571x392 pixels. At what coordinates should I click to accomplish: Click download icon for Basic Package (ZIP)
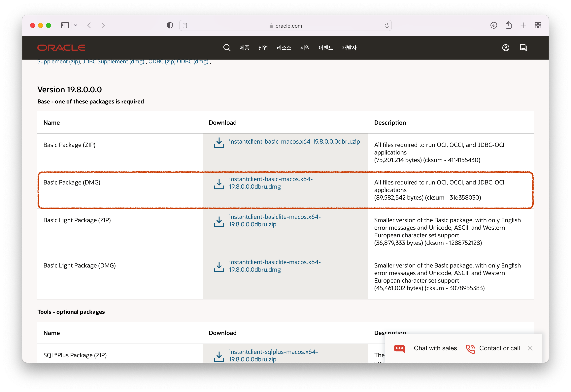(x=219, y=143)
